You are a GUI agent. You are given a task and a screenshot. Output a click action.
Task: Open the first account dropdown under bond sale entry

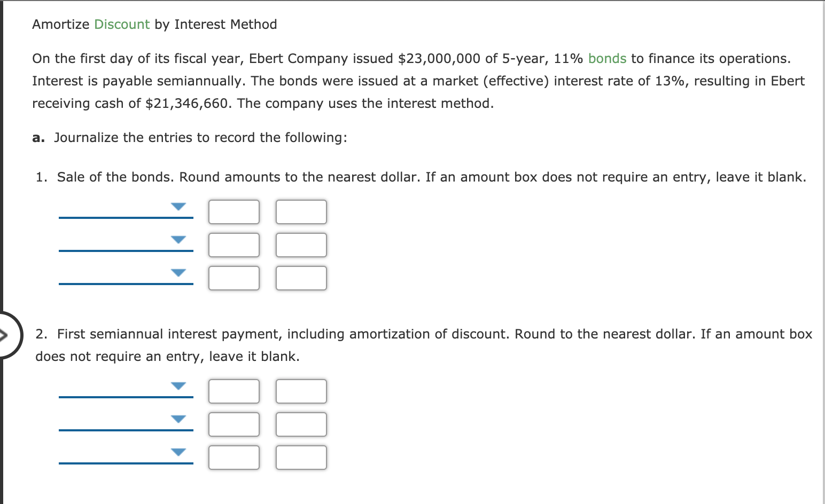point(178,207)
